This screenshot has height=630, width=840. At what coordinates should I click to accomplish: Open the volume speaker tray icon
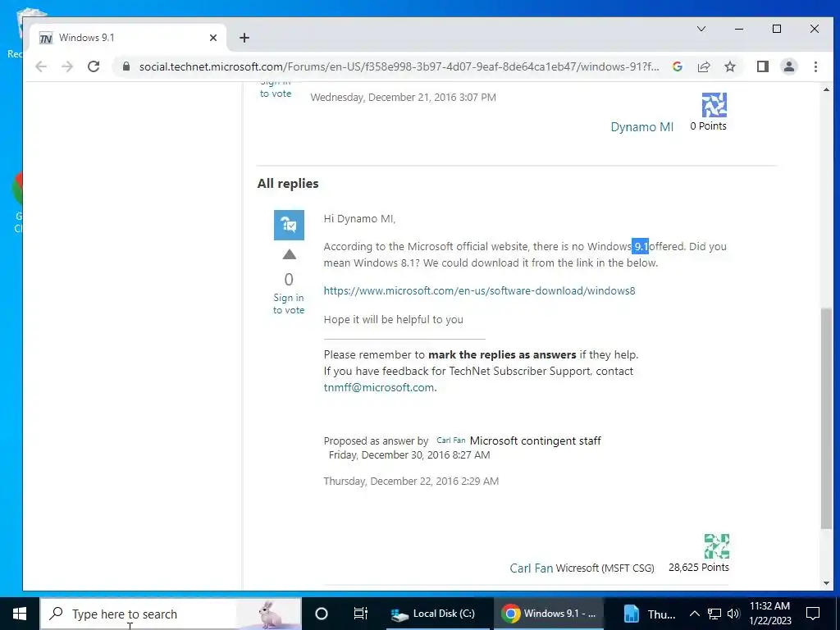tap(733, 614)
